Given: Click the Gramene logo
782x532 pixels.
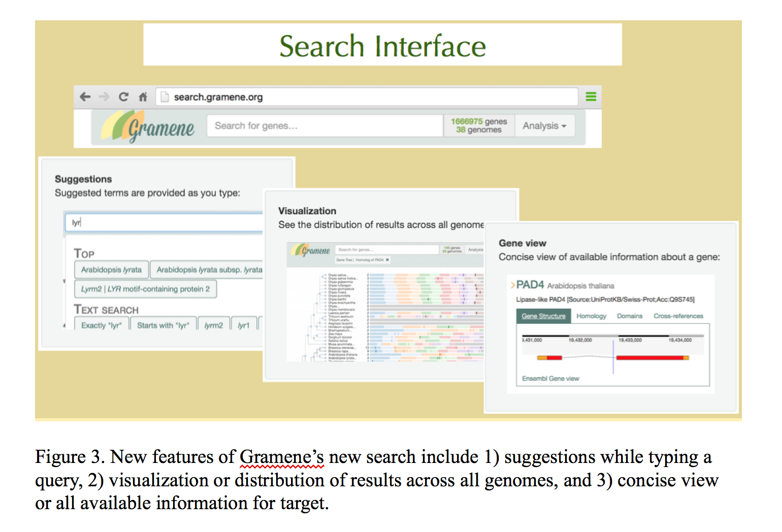Looking at the screenshot, I should (x=148, y=127).
